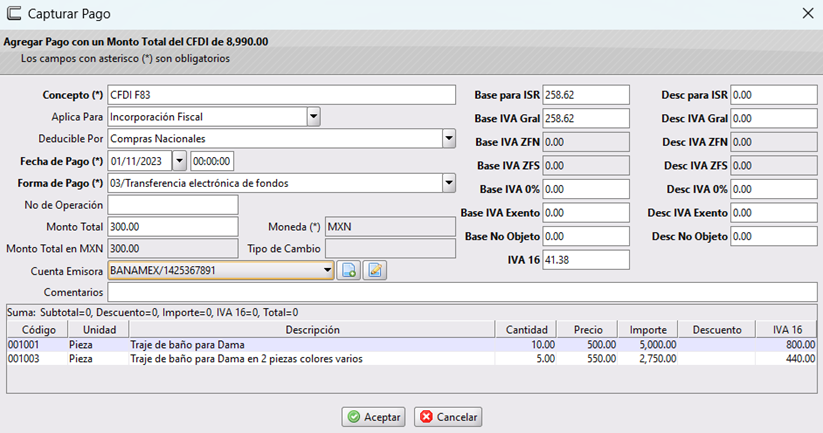Screen dimensions: 823x433
Task: Open the Deducible Por dropdown
Action: (449, 139)
